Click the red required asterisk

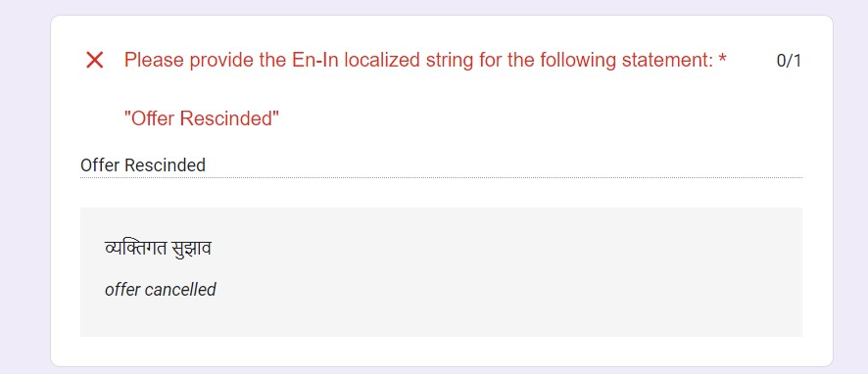click(722, 60)
